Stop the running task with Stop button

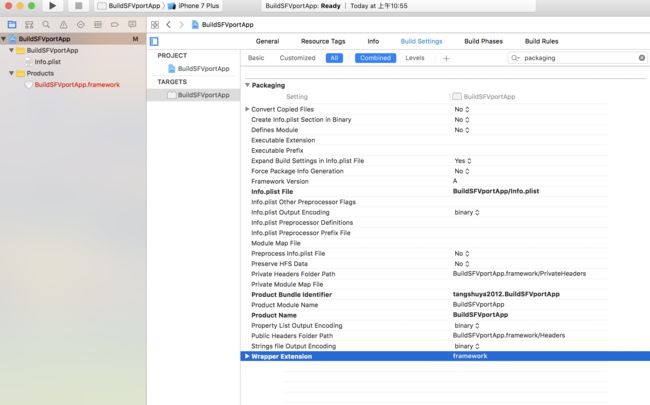78,6
